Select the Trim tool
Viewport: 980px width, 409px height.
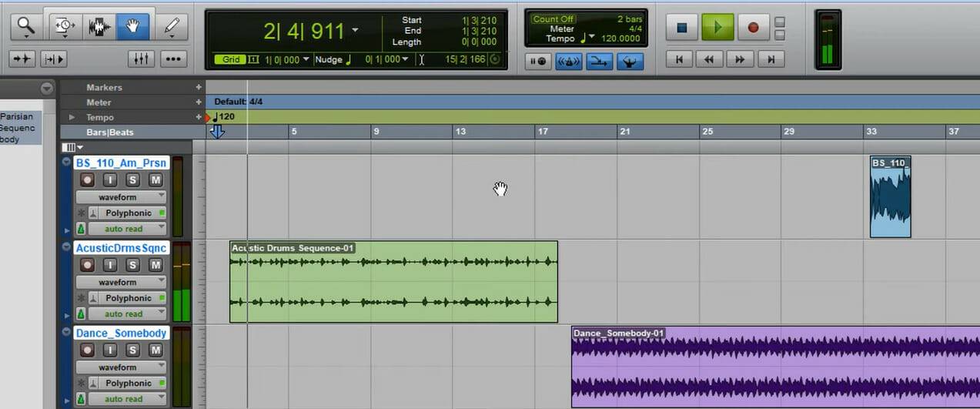[67, 27]
